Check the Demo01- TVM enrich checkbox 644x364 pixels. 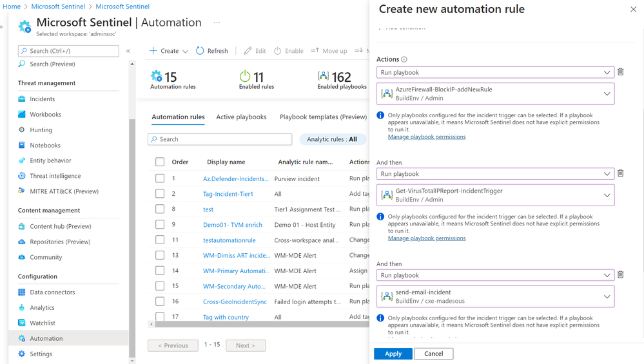tap(160, 224)
